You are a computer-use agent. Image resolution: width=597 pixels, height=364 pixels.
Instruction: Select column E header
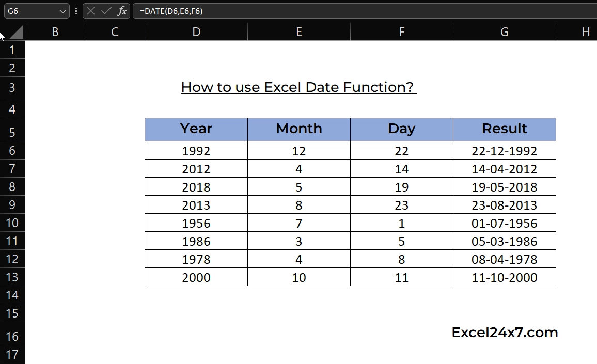tap(299, 32)
